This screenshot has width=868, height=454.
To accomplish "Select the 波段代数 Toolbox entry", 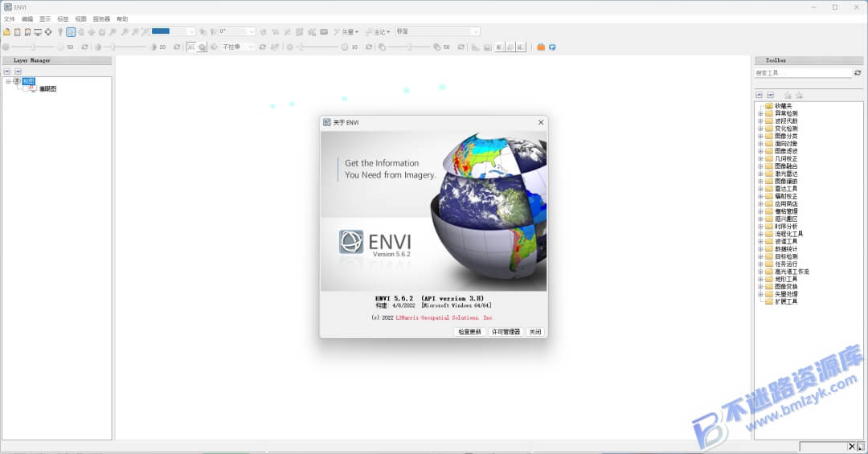I will pos(786,121).
